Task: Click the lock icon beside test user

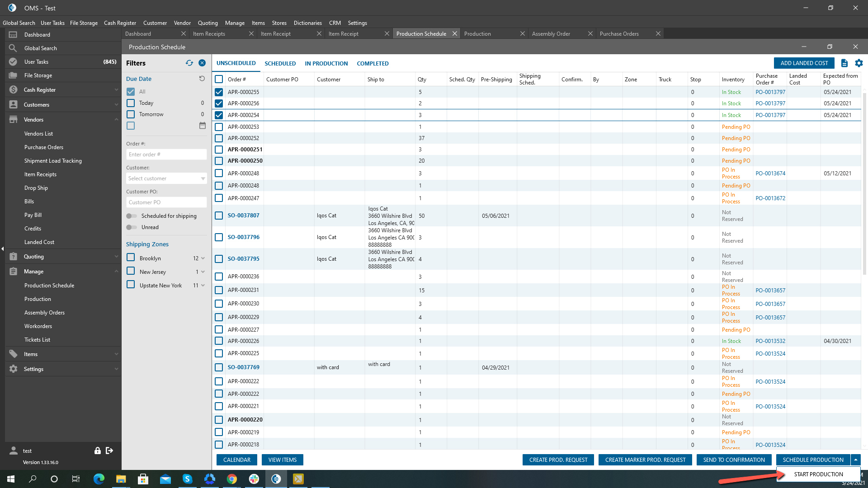Action: 97,450
